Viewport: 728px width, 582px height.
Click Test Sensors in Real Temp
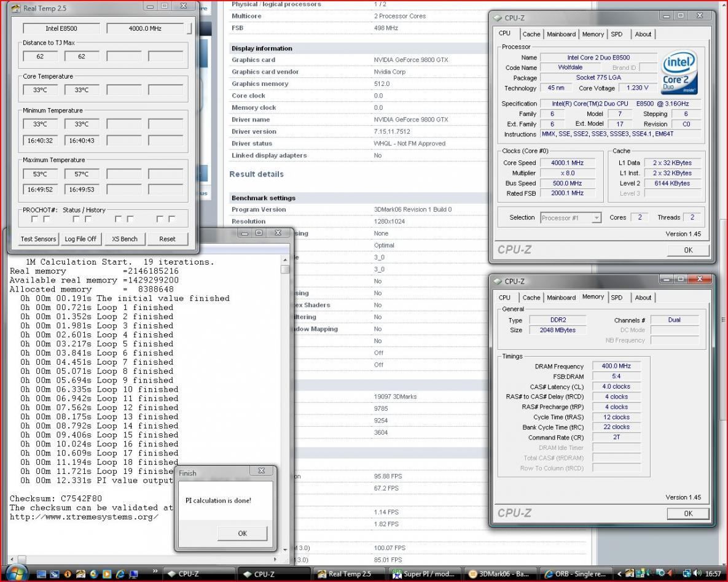pyautogui.click(x=38, y=239)
